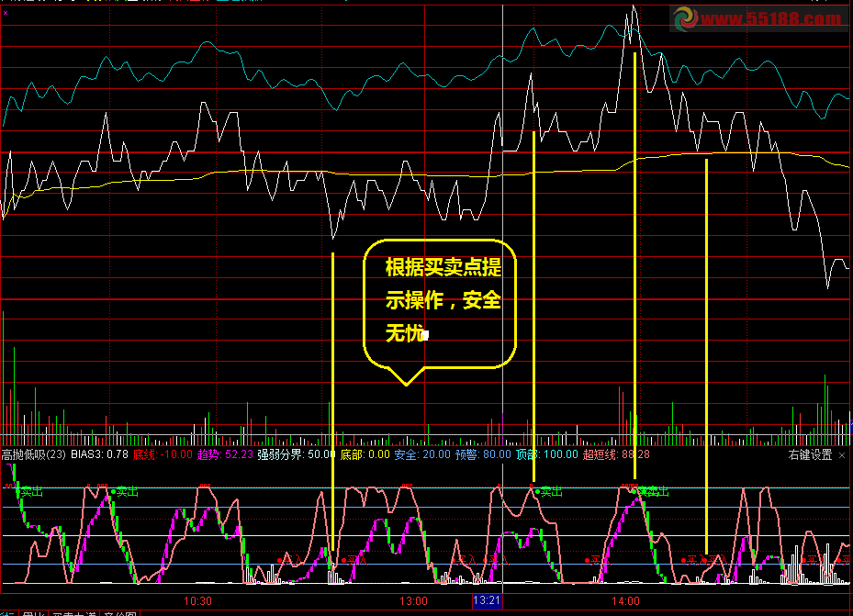The width and height of the screenshot is (853, 616).
Task: Click the 底线: -10.00 readout
Action: pyautogui.click(x=163, y=454)
